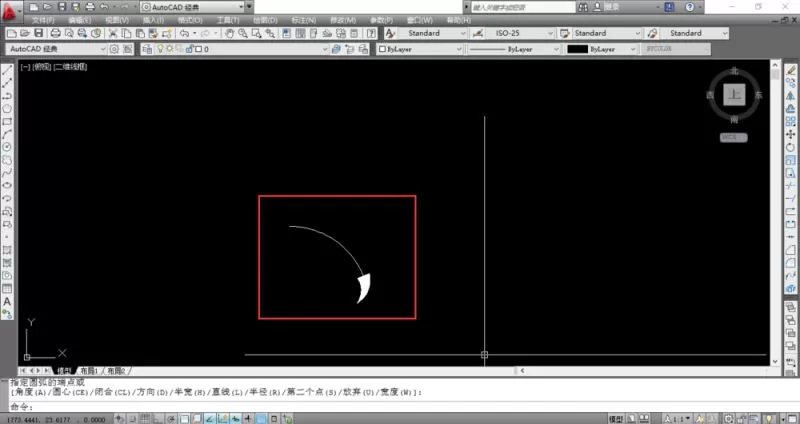Select the Spline tool in draw toolbar

click(7, 172)
